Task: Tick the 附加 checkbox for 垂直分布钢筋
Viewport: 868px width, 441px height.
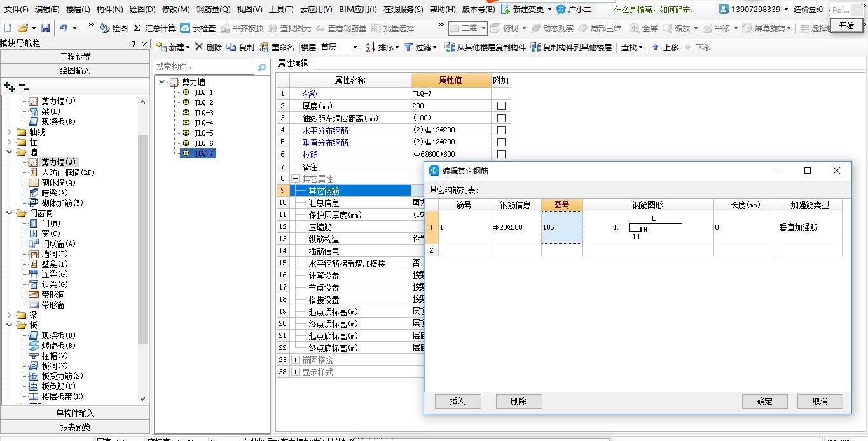Action: click(x=501, y=143)
